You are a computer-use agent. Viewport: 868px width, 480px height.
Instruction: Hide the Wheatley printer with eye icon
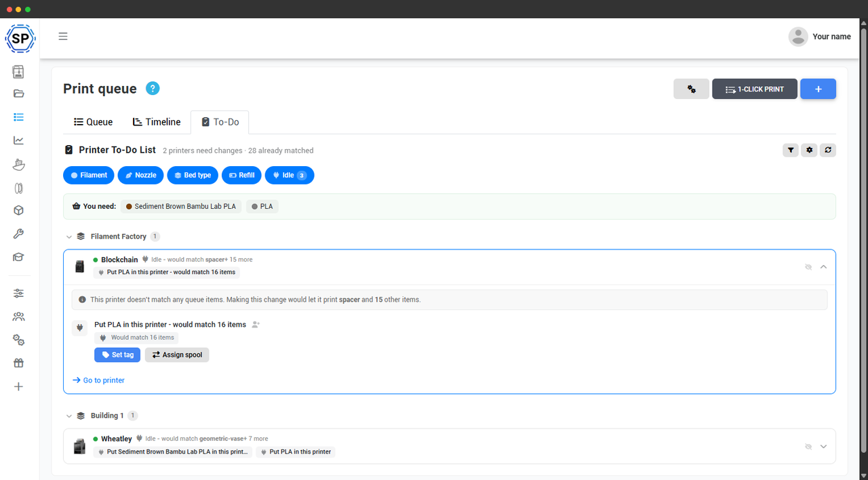click(808, 447)
